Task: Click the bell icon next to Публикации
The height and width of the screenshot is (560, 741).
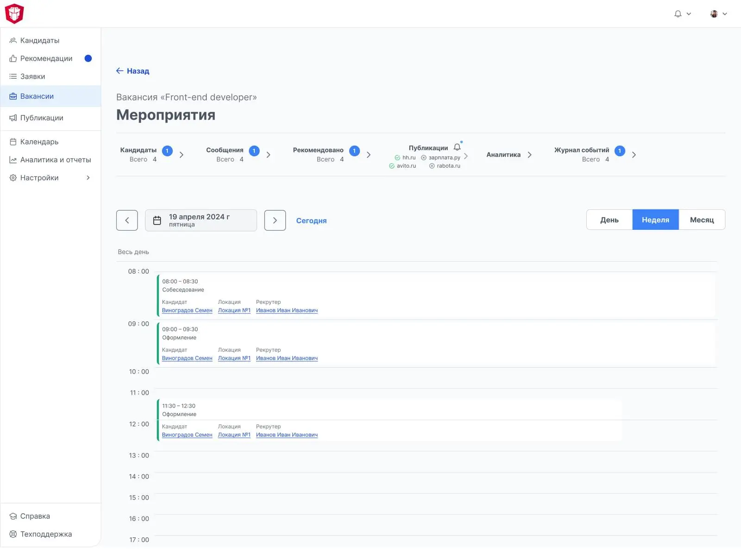Action: [457, 147]
